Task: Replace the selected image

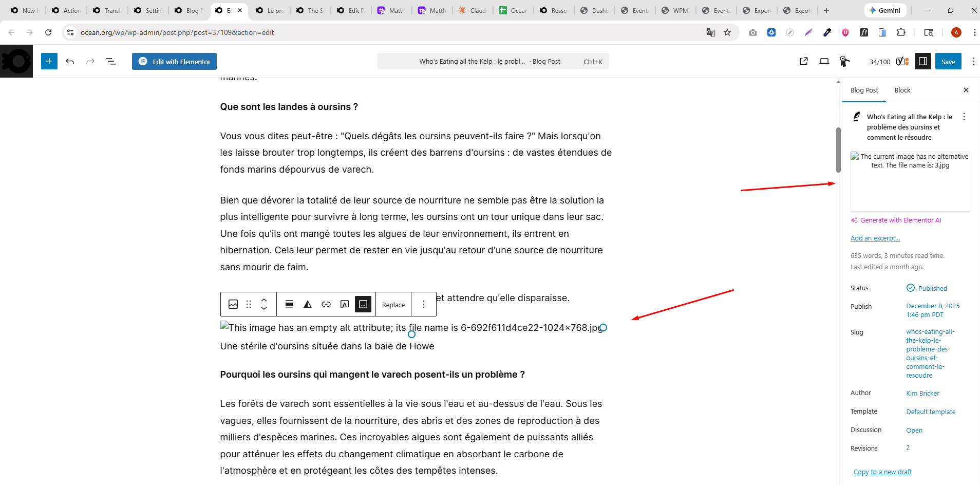Action: tap(393, 305)
